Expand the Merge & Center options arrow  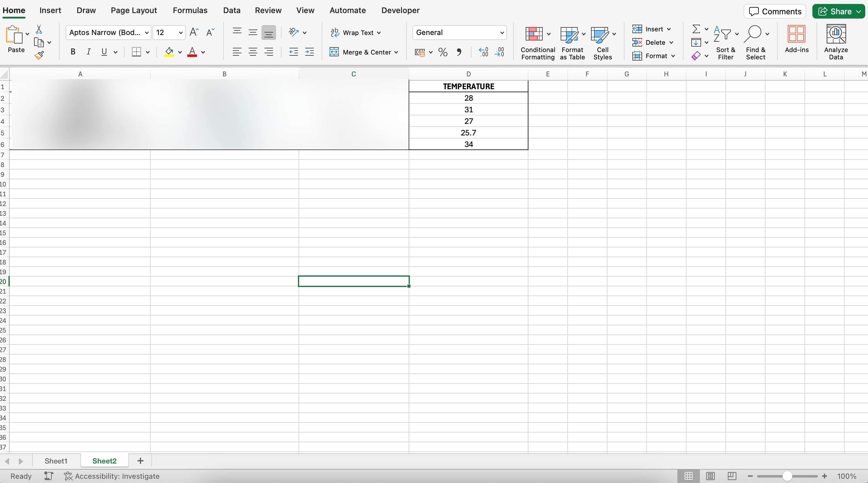396,52
